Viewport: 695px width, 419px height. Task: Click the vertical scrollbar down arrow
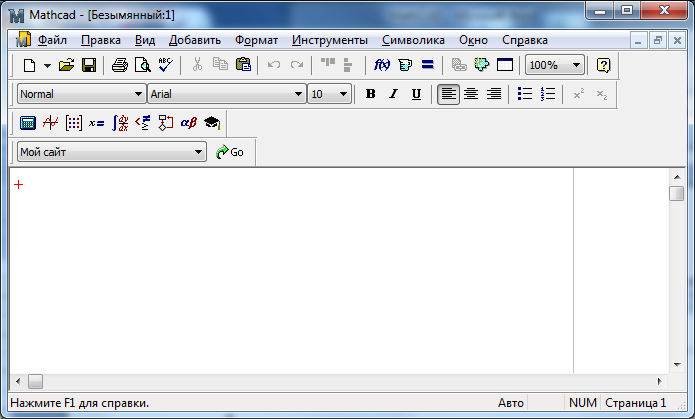coord(677,365)
